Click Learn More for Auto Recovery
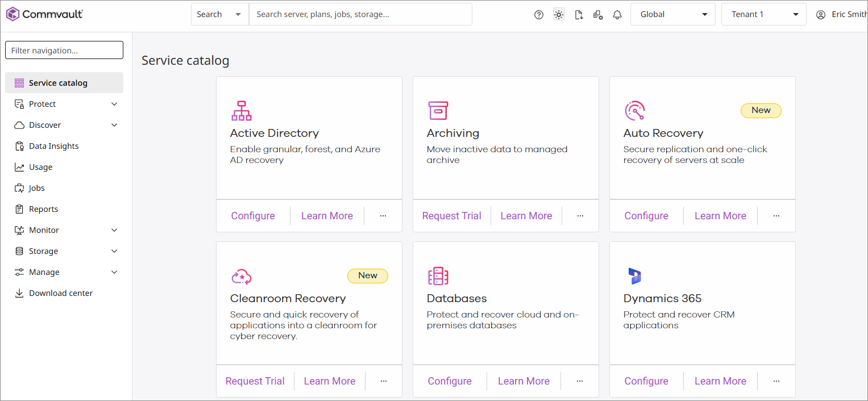This screenshot has width=868, height=401. [x=720, y=216]
